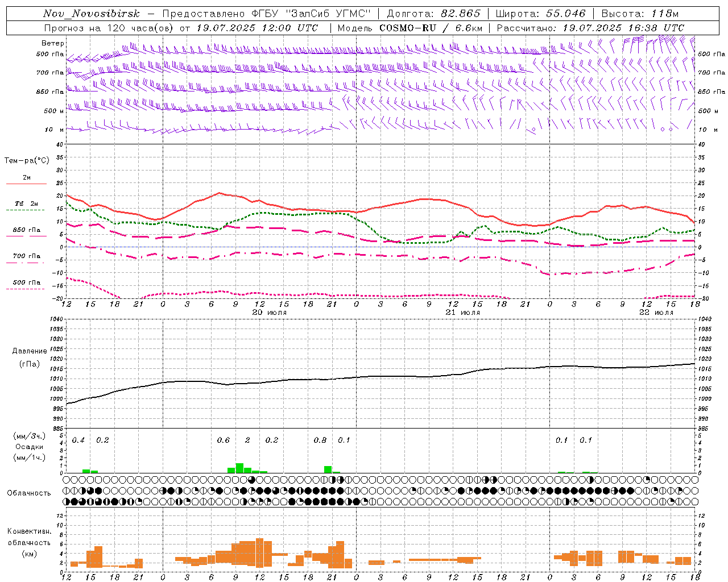Click the '20 июля' date label

270,313
